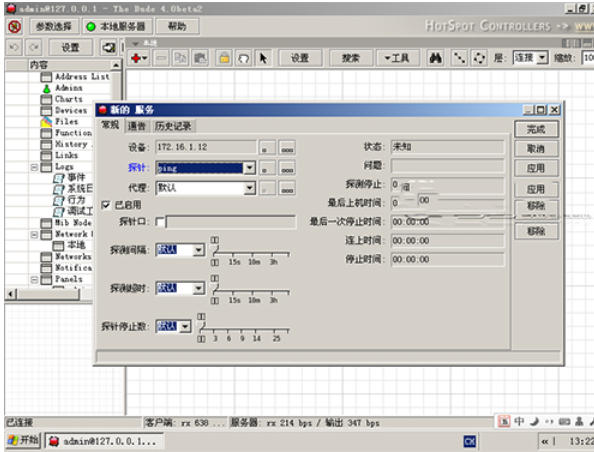Click the red disconnect icon beside 参数选择

click(15, 27)
